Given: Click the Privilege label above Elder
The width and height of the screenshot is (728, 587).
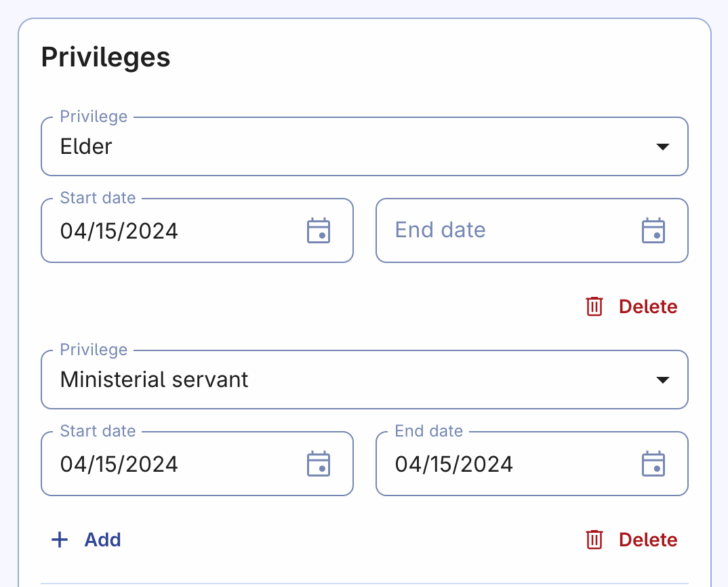Looking at the screenshot, I should coord(94,117).
